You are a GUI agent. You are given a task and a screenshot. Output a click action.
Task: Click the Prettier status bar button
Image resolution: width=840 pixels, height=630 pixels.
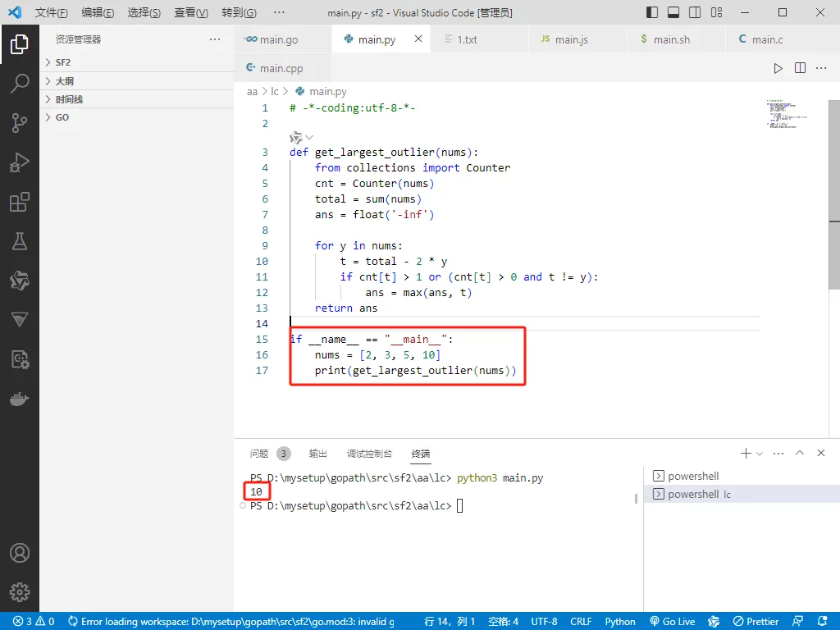click(x=756, y=622)
